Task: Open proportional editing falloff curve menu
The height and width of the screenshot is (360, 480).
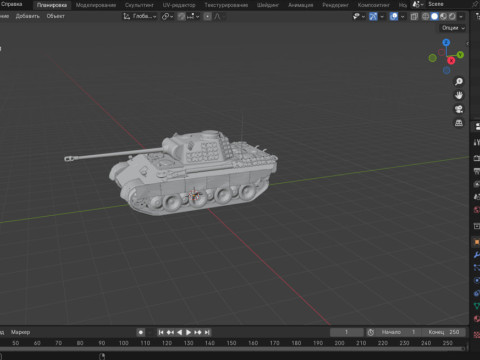Action: click(219, 16)
